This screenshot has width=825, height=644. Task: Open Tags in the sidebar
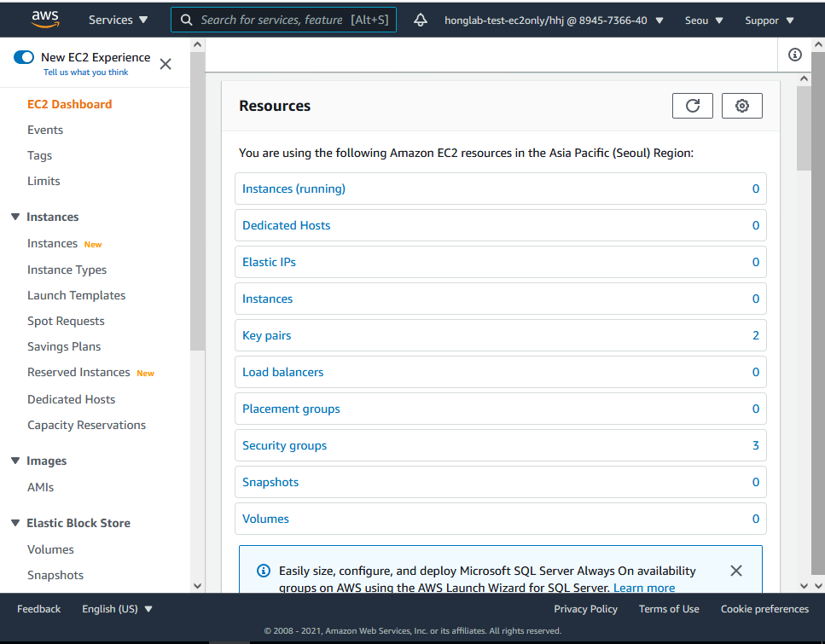pyautogui.click(x=39, y=156)
